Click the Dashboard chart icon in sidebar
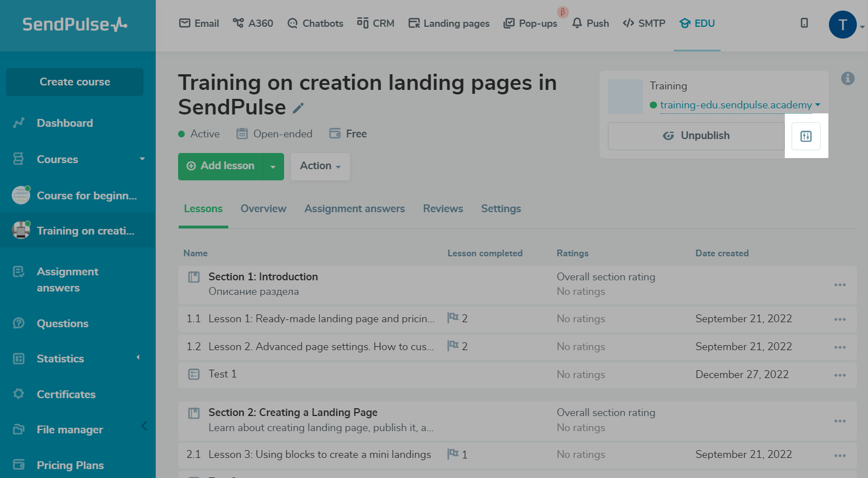This screenshot has height=478, width=868. [19, 123]
